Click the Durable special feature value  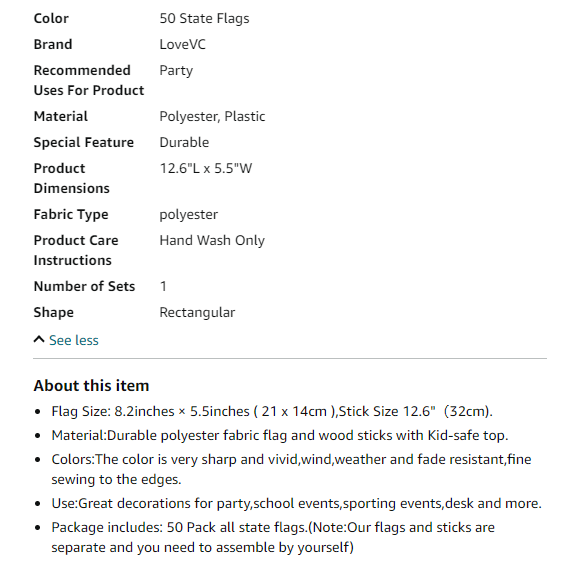click(184, 143)
